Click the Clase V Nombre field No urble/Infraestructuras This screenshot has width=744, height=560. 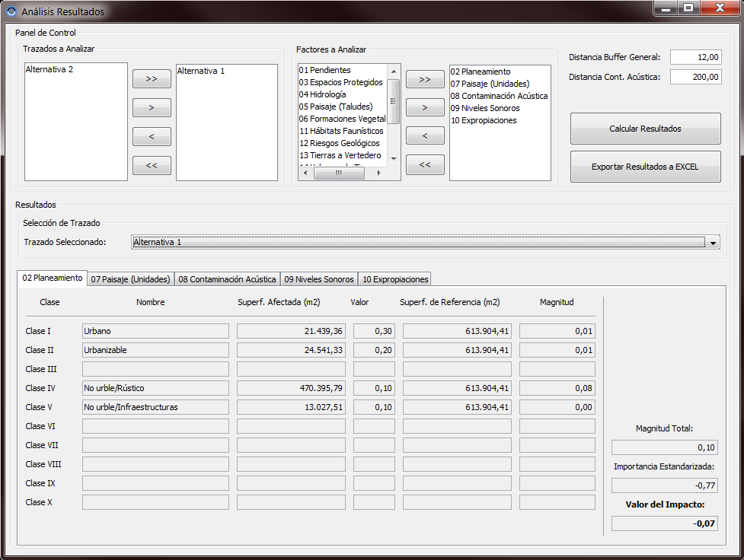pyautogui.click(x=155, y=407)
